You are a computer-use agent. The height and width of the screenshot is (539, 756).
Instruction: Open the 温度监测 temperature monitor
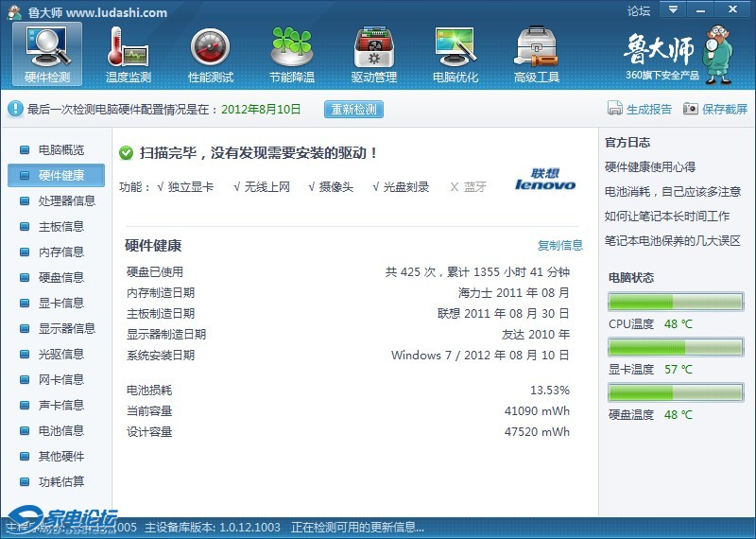[x=129, y=54]
